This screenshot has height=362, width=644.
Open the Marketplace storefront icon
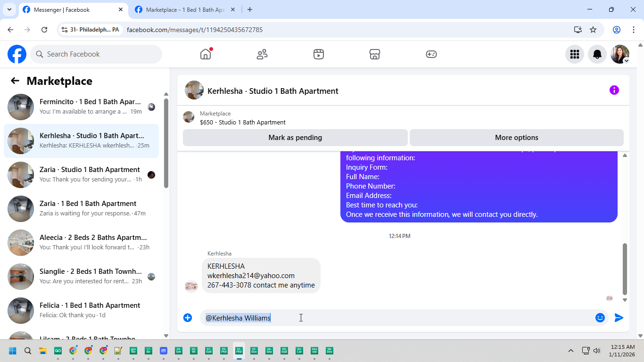point(375,54)
